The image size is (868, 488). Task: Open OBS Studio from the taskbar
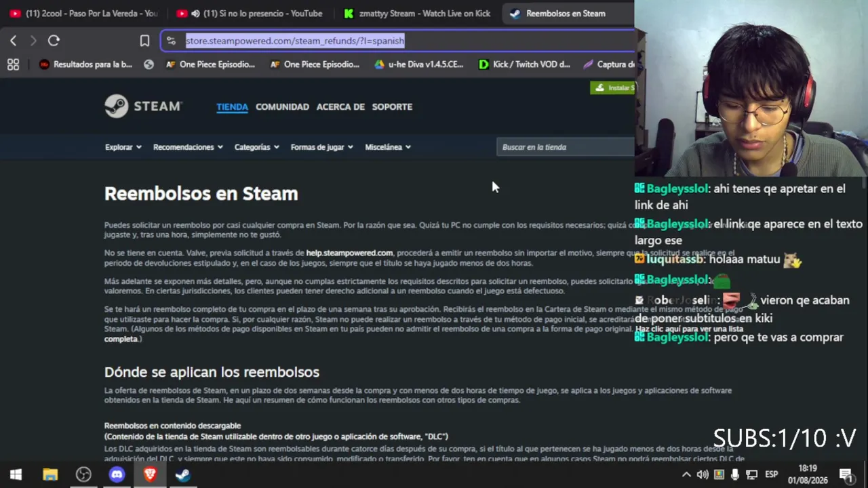(83, 474)
